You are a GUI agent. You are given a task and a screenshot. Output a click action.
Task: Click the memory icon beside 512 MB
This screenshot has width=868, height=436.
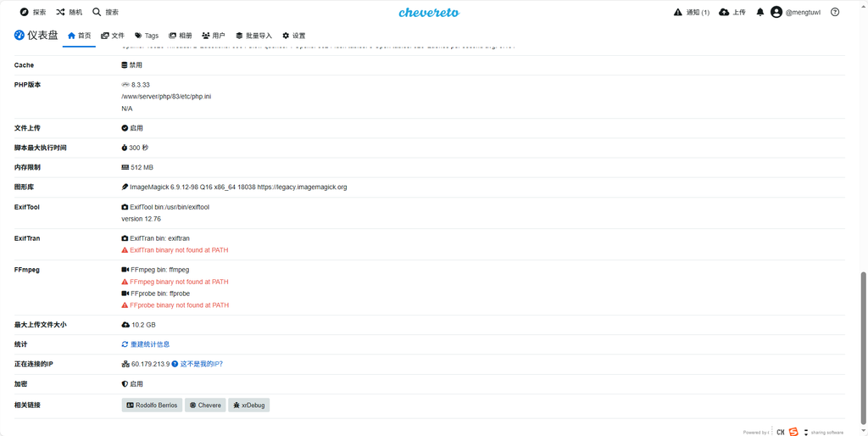pos(125,167)
